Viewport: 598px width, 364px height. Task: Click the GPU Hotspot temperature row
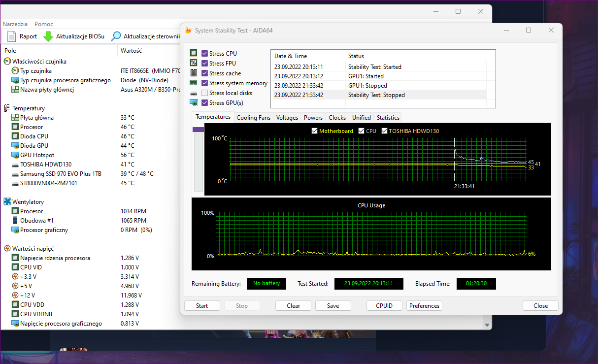point(91,155)
